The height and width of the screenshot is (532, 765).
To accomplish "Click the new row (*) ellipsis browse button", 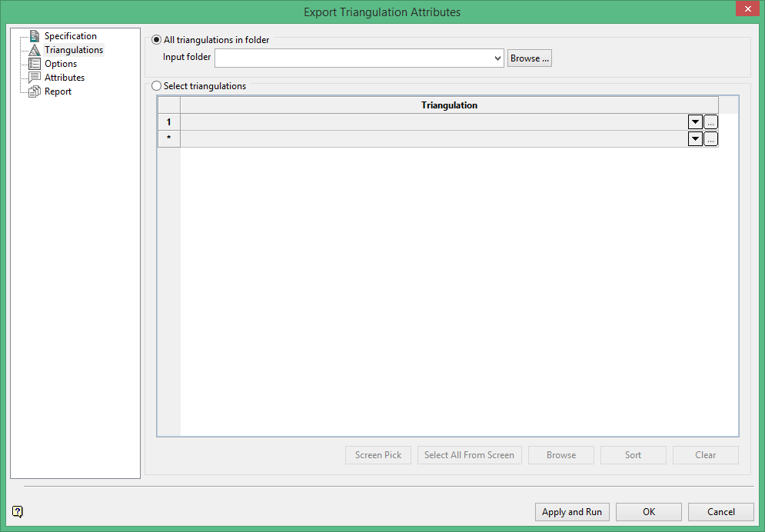I will [x=710, y=139].
